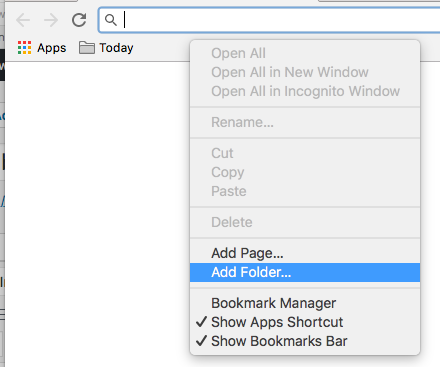440x367 pixels.
Task: Select Paste in the context menu
Action: click(x=305, y=191)
